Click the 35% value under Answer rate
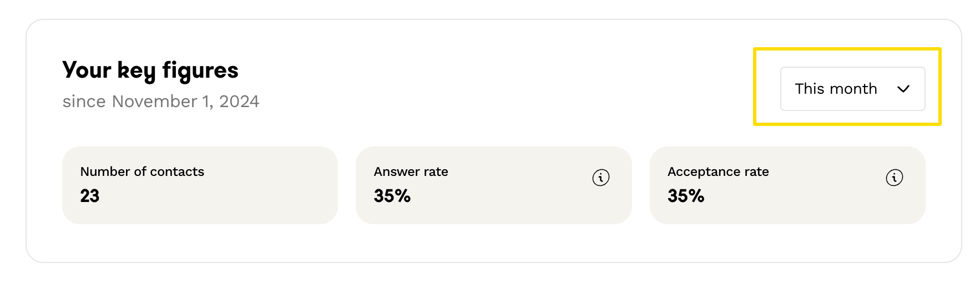The width and height of the screenshot is (980, 293). 392,196
